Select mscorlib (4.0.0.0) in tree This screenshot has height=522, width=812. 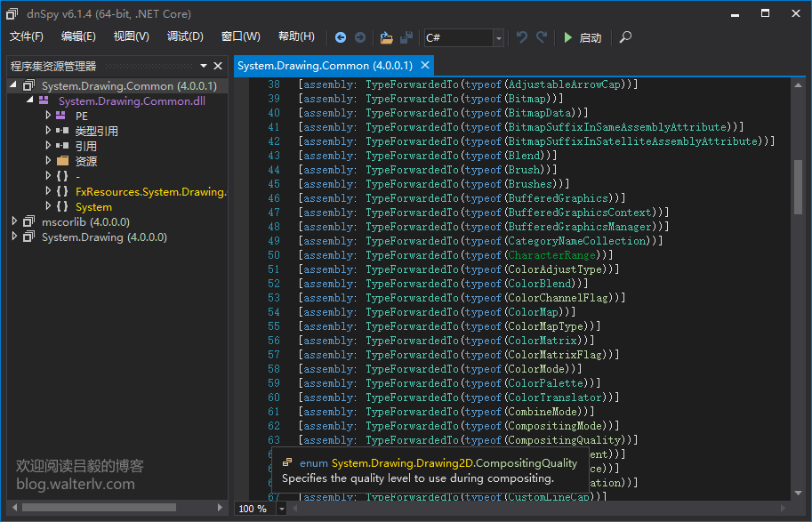tap(85, 221)
